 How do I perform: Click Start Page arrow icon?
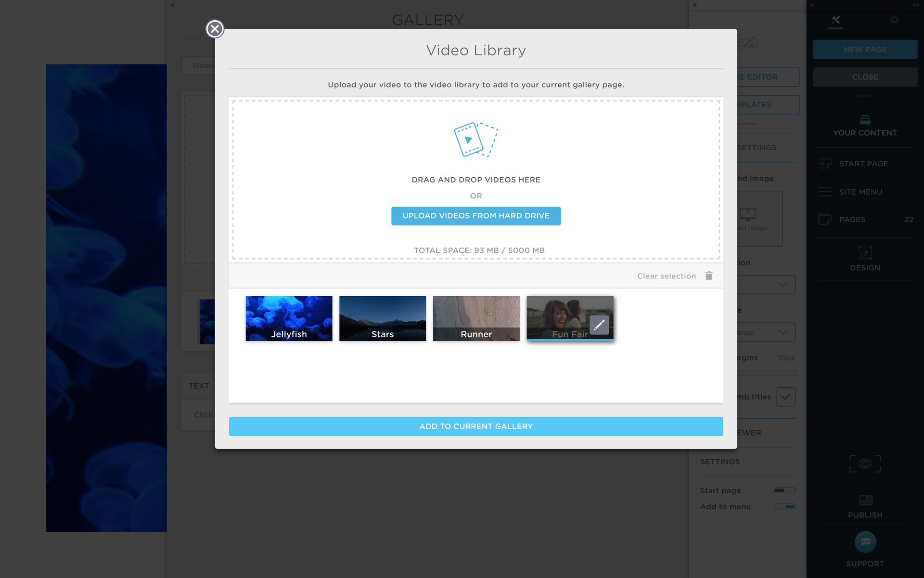click(x=824, y=164)
